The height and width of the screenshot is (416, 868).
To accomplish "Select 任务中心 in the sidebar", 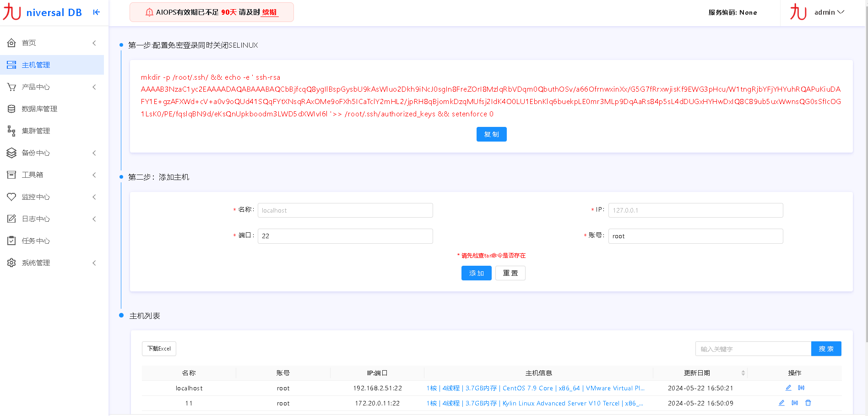I will tap(36, 241).
